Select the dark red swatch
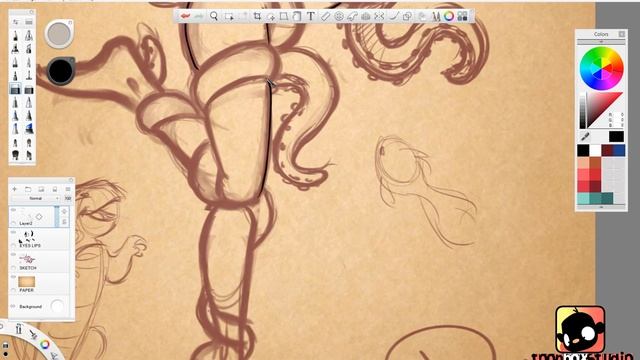 (607, 151)
